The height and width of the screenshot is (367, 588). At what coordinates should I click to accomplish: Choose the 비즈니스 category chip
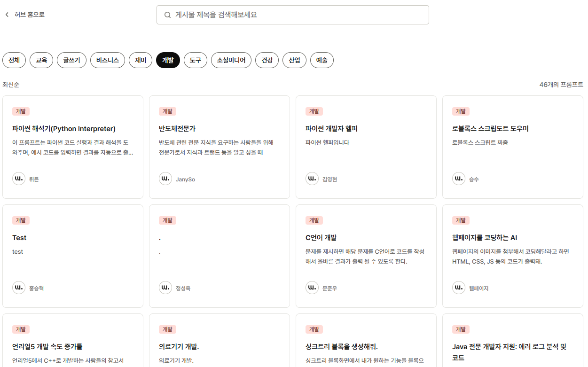108,60
